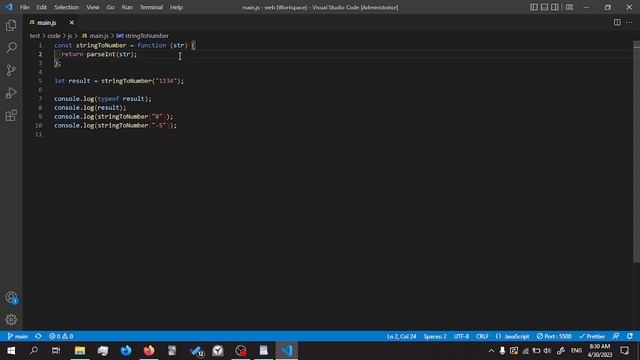Open Thunderbird from taskbar
This screenshot has width=640, height=360.
point(126,351)
